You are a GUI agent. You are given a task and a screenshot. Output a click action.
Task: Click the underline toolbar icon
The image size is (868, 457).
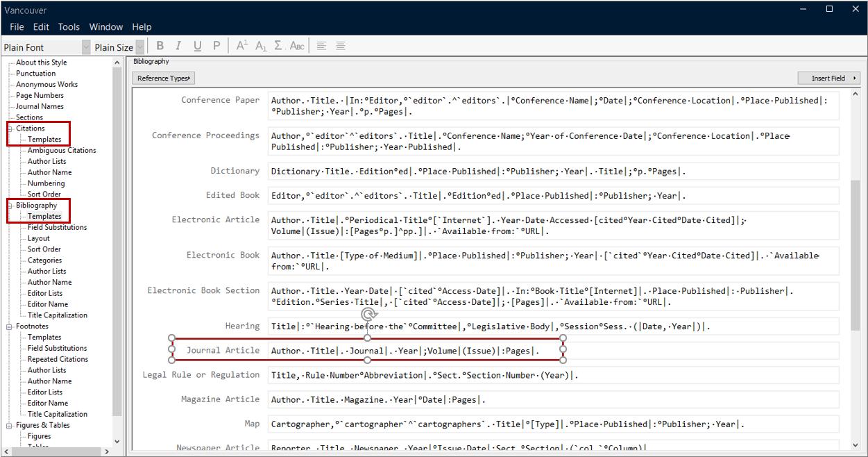click(x=198, y=46)
